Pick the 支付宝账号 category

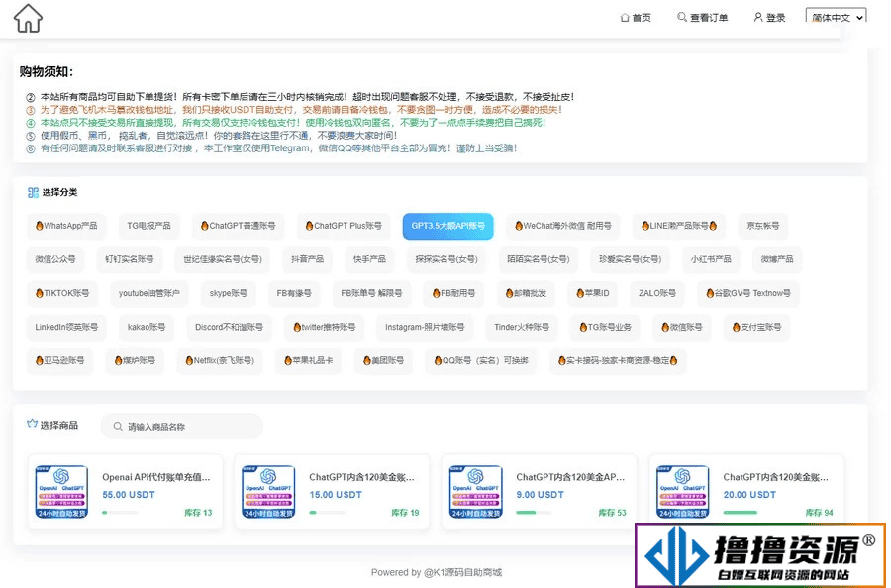[757, 327]
